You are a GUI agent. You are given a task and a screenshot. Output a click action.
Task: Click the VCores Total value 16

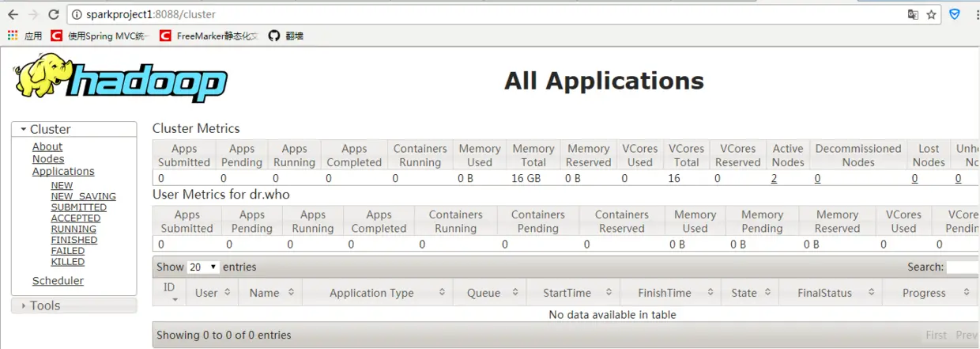coord(673,178)
